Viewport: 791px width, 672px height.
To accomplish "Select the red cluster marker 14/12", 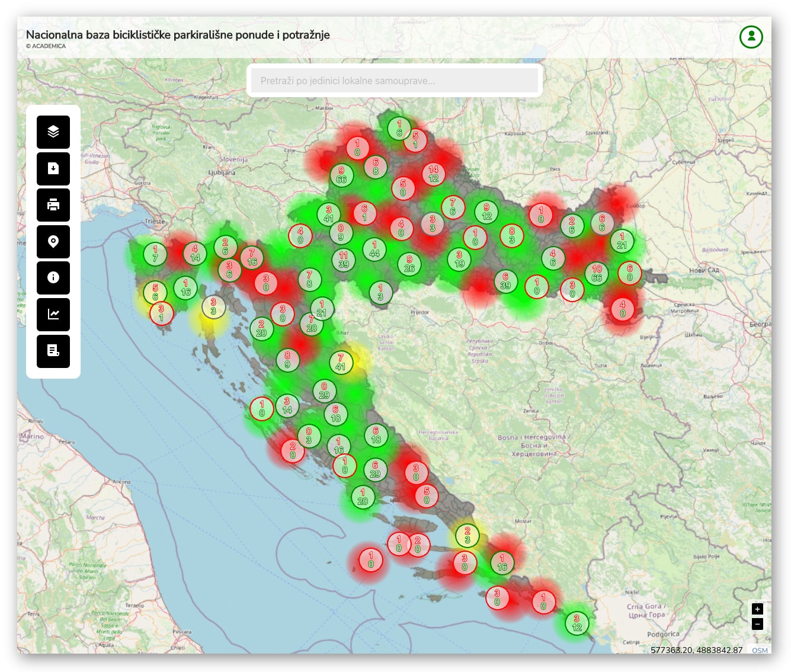I will (433, 174).
